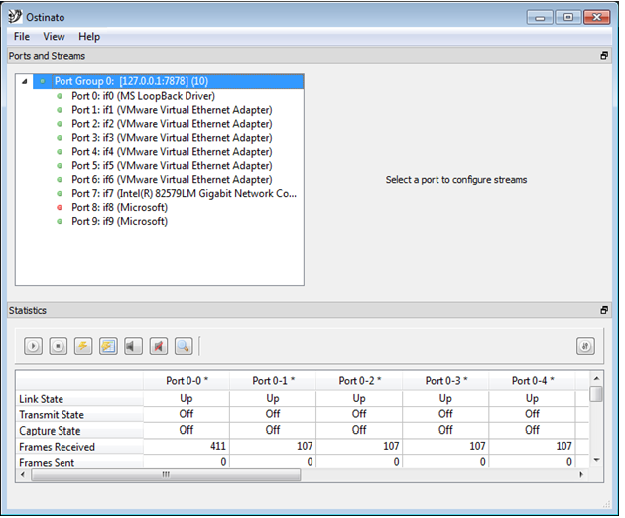
Task: Click green status dot beside Port 0
Action: [60, 96]
